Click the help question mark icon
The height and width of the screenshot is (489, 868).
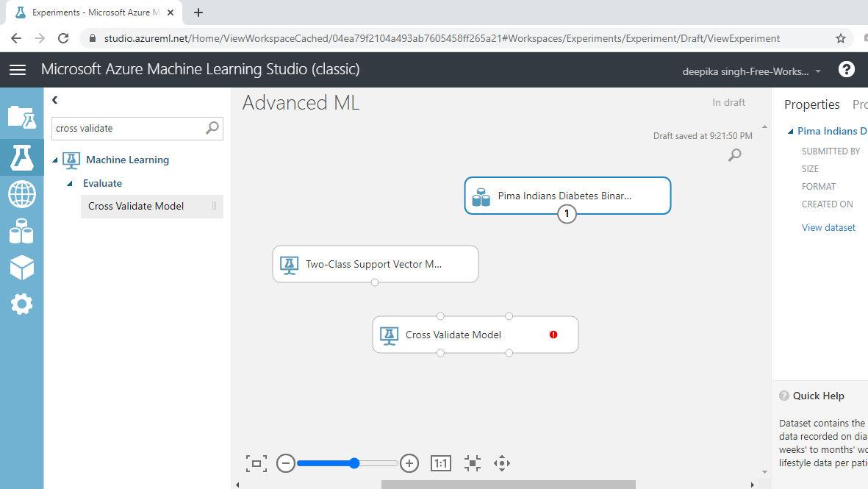(847, 69)
